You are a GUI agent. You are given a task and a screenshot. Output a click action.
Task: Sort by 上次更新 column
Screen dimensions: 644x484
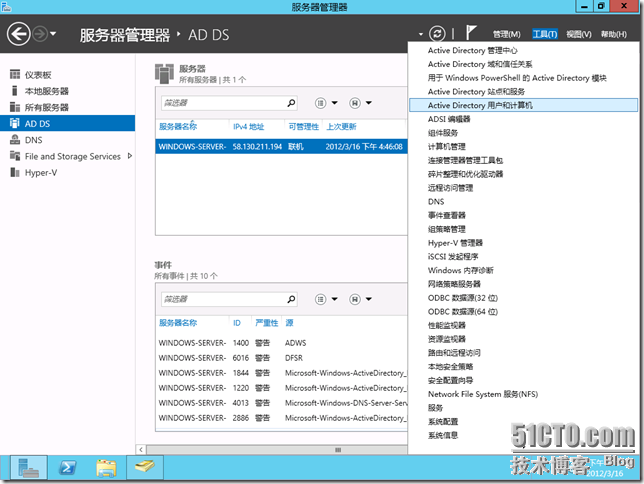(x=341, y=127)
